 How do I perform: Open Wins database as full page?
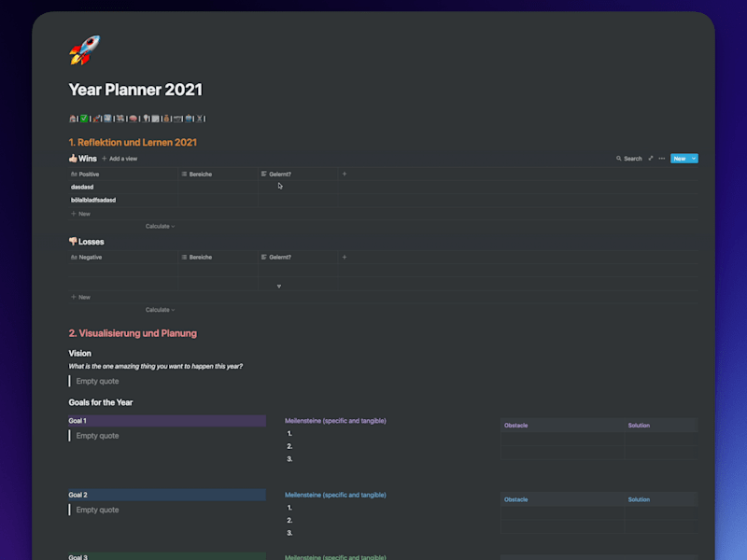(x=650, y=159)
